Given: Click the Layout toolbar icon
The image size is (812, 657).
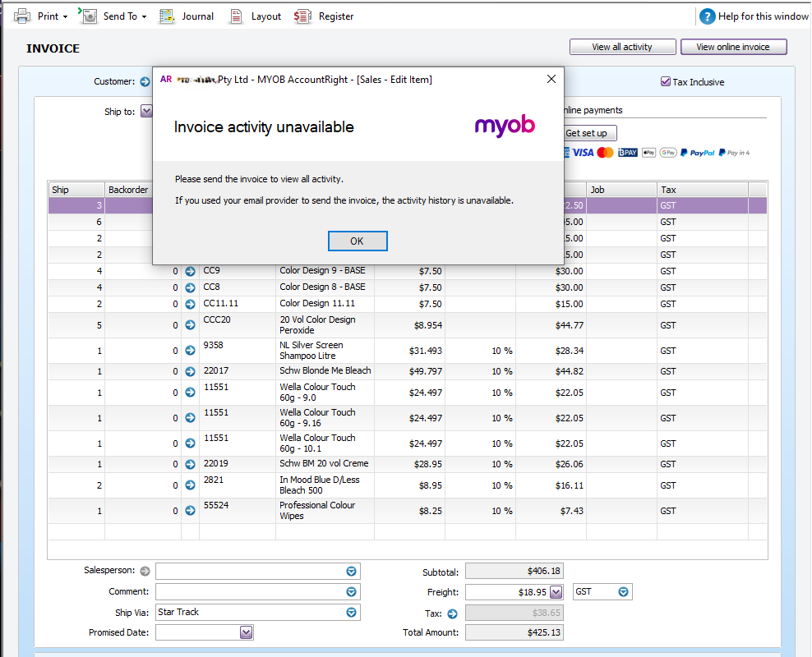Looking at the screenshot, I should (x=237, y=16).
